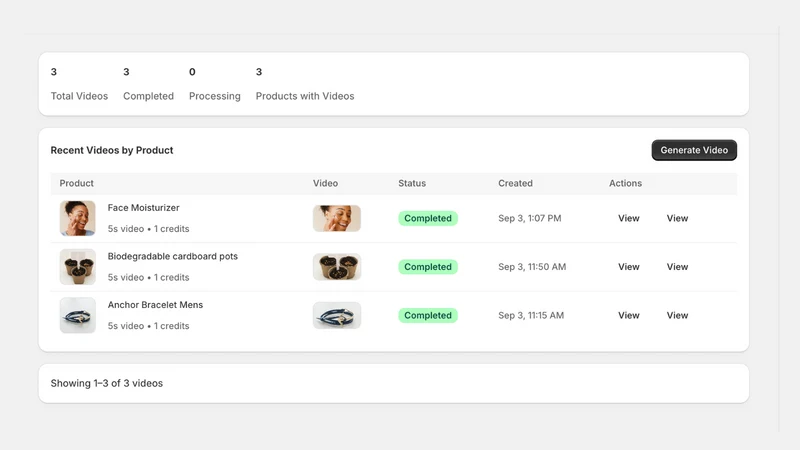800x450 pixels.
Task: Click the Showing 1–3 of 3 videos text
Action: [107, 383]
